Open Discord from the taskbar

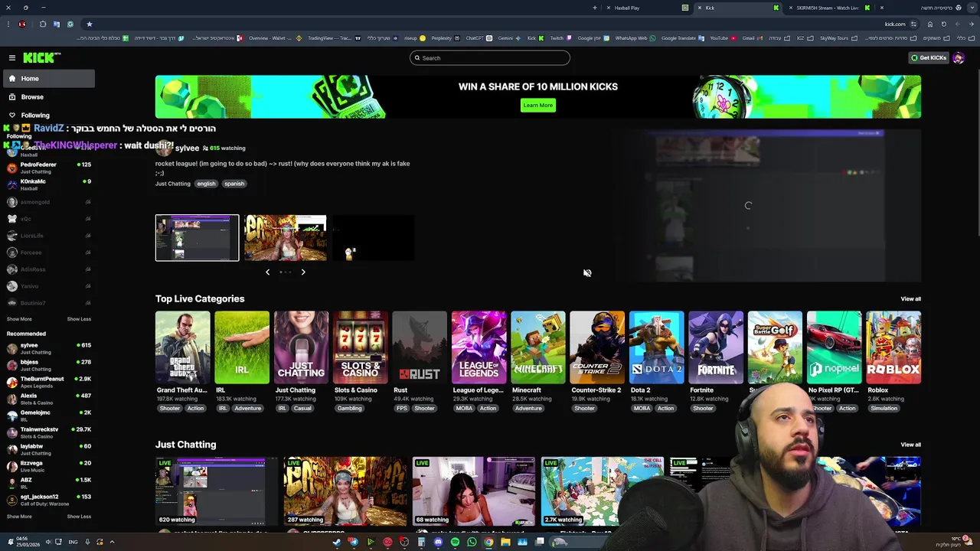pyautogui.click(x=438, y=542)
